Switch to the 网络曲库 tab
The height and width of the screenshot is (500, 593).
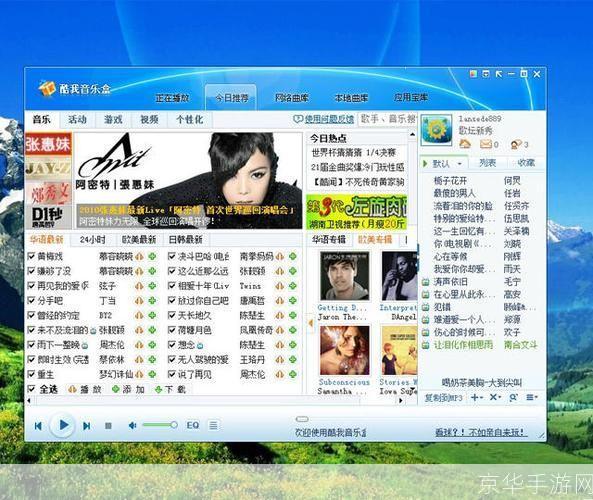[x=292, y=98]
